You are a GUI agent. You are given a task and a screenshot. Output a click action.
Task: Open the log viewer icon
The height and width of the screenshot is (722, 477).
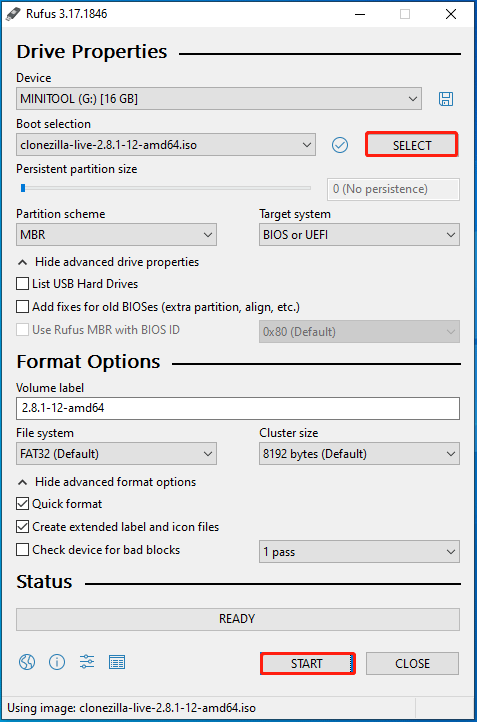(x=117, y=663)
